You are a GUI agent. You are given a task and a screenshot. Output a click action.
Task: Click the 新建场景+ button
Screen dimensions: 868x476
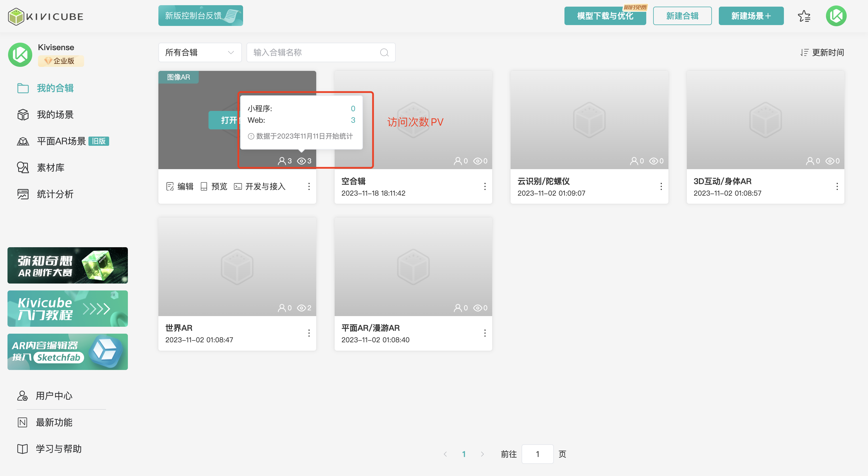751,16
